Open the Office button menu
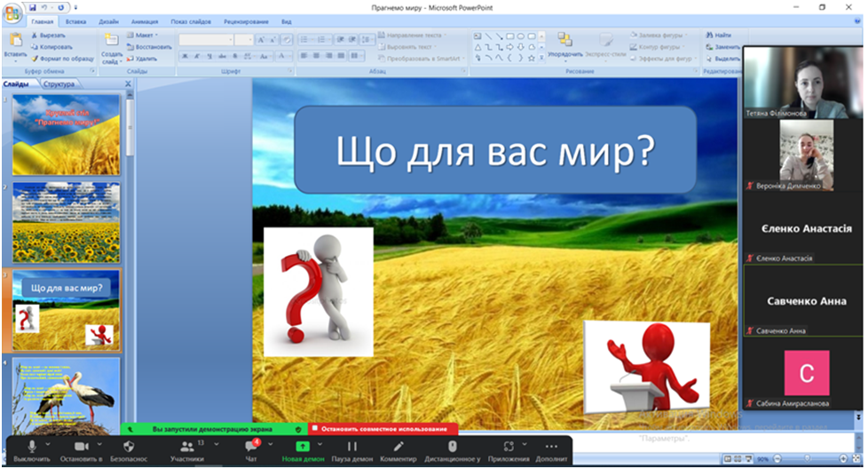 pyautogui.click(x=12, y=8)
